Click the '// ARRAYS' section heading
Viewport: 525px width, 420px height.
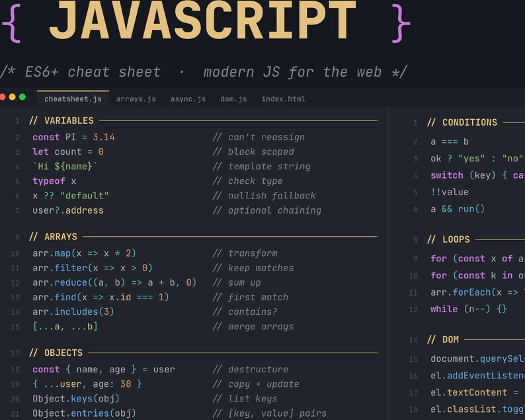[x=53, y=237]
